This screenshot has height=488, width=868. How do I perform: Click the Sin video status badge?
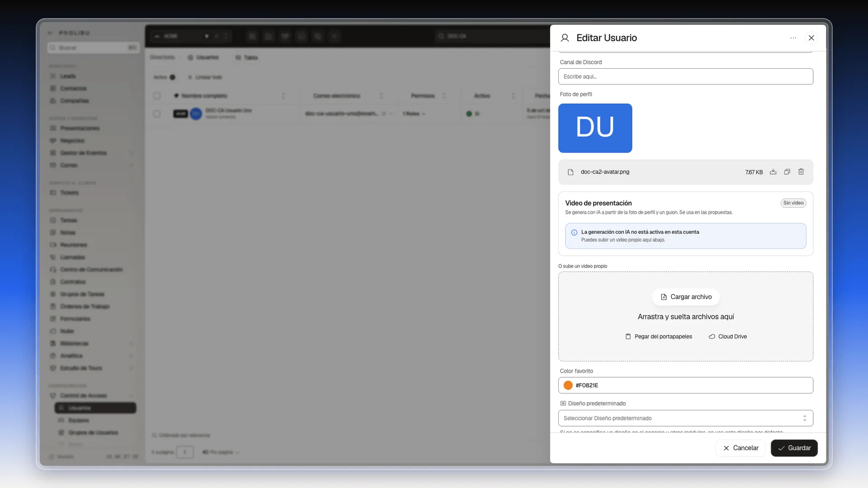[x=793, y=203]
